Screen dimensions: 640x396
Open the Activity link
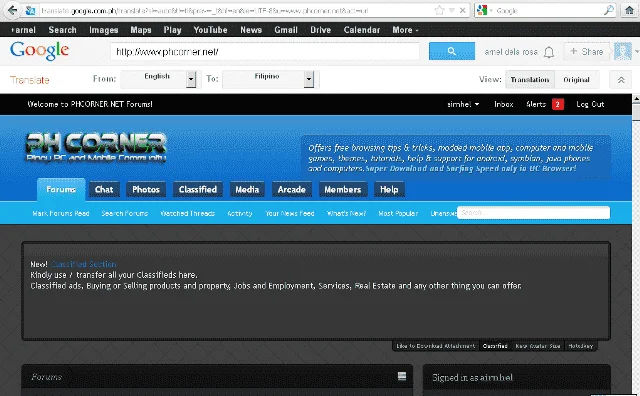point(240,213)
